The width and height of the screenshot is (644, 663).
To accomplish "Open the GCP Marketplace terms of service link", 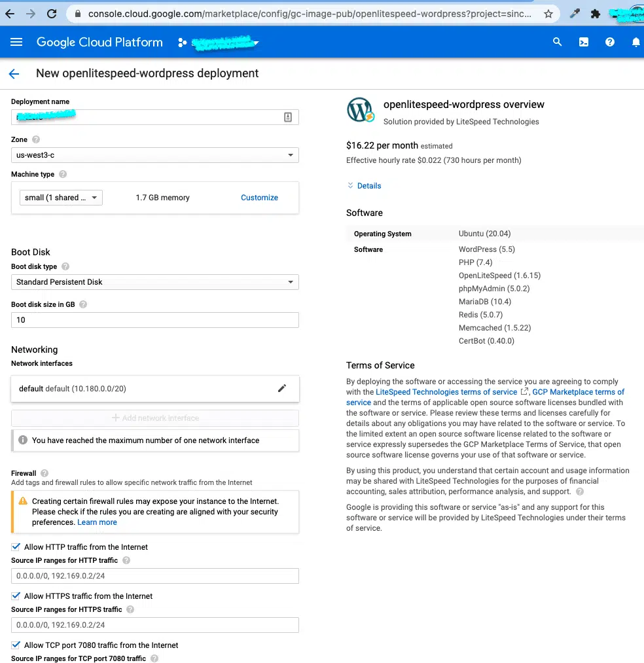I will (x=578, y=392).
